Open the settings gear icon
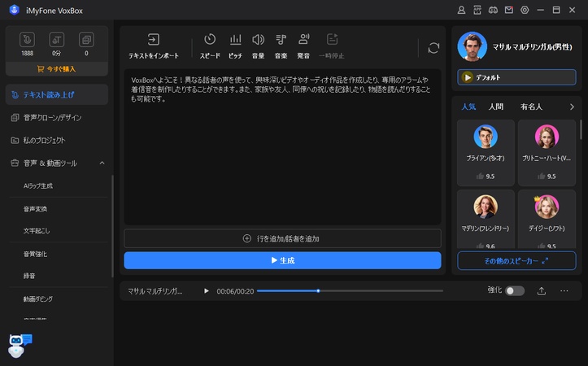 525,10
